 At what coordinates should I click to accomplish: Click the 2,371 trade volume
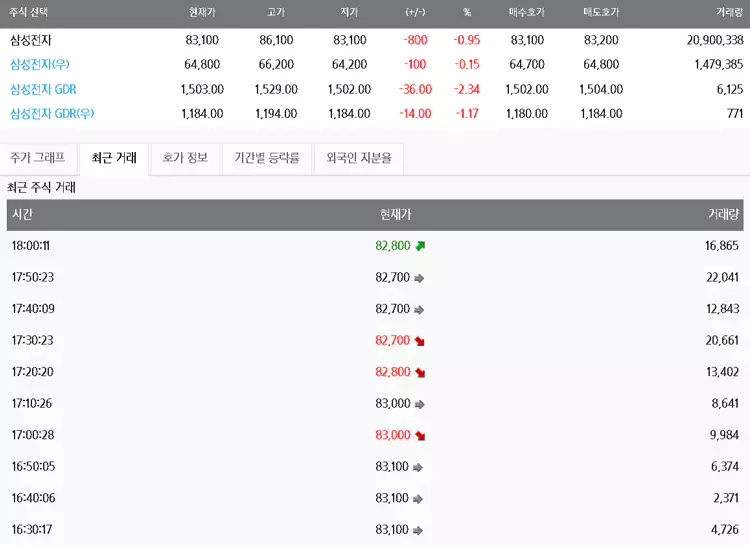[726, 498]
